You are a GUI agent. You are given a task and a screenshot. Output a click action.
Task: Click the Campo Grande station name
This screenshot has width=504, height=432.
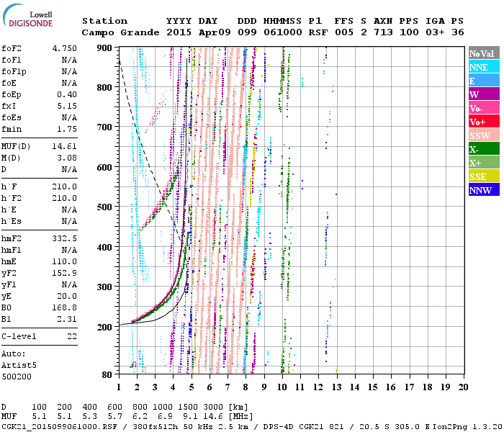click(x=120, y=32)
